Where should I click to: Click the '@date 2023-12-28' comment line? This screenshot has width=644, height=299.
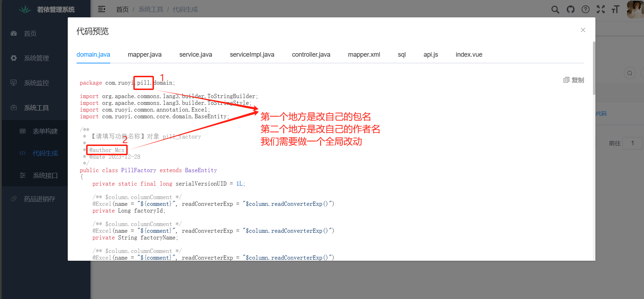click(x=115, y=157)
